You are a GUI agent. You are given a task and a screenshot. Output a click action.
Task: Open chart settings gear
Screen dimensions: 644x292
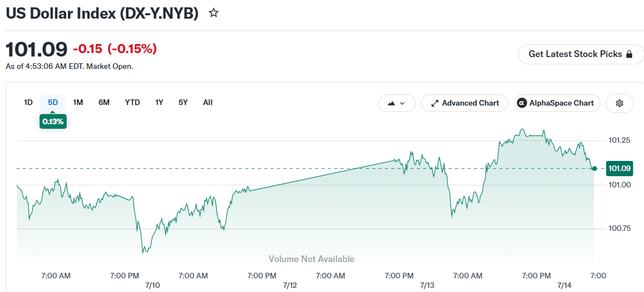coord(620,103)
